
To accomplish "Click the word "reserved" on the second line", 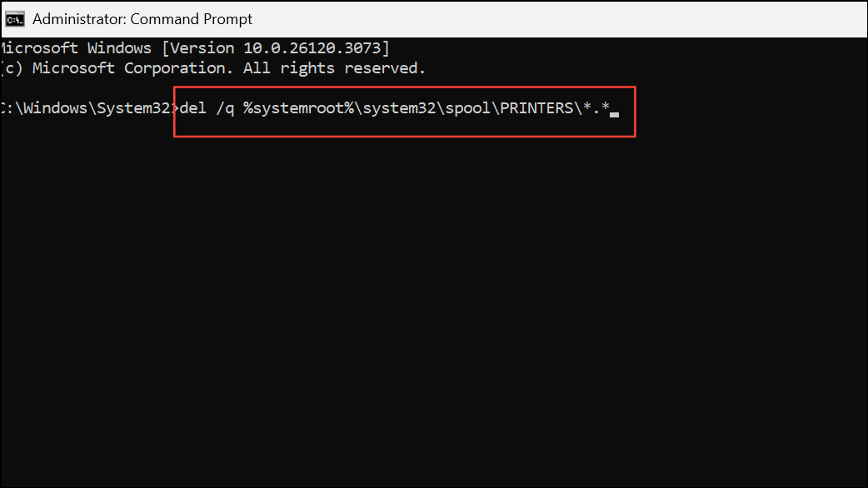I will click(x=380, y=68).
